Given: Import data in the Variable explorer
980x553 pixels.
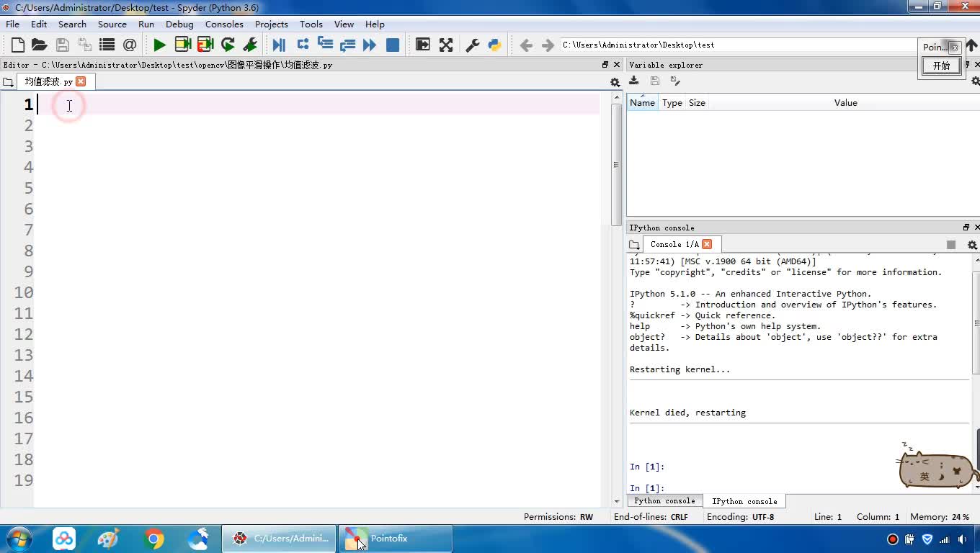Looking at the screenshot, I should point(634,81).
